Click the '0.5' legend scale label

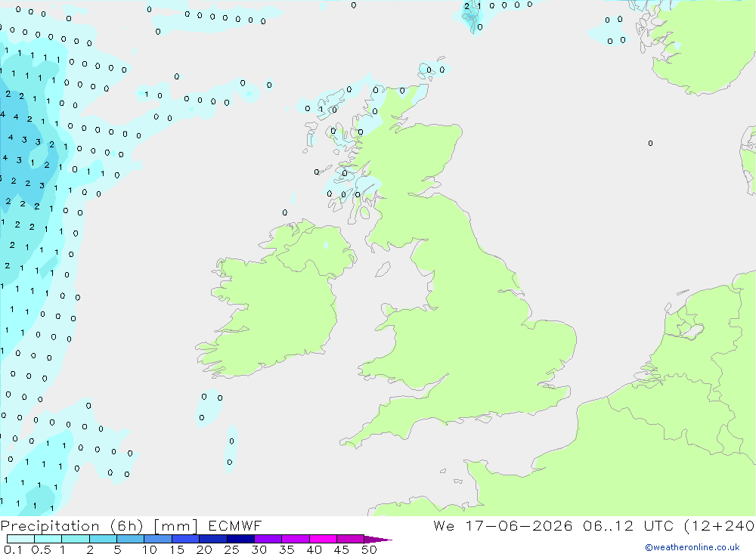click(41, 549)
